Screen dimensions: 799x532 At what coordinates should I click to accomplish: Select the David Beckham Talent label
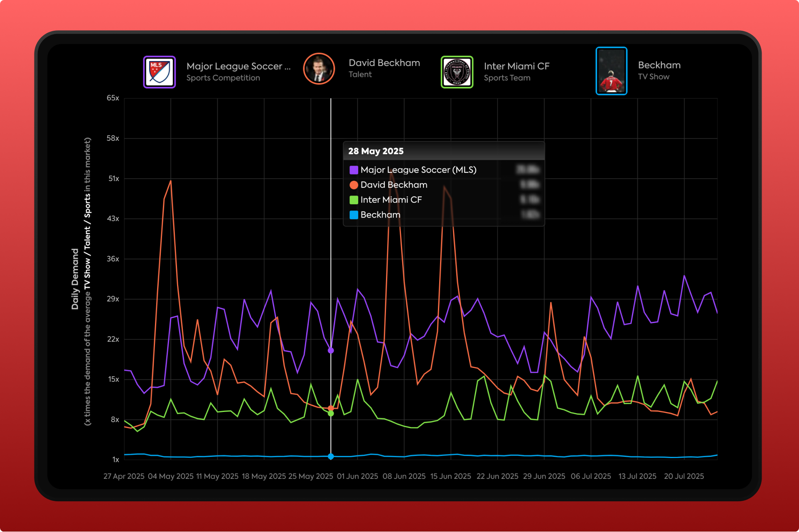click(384, 63)
